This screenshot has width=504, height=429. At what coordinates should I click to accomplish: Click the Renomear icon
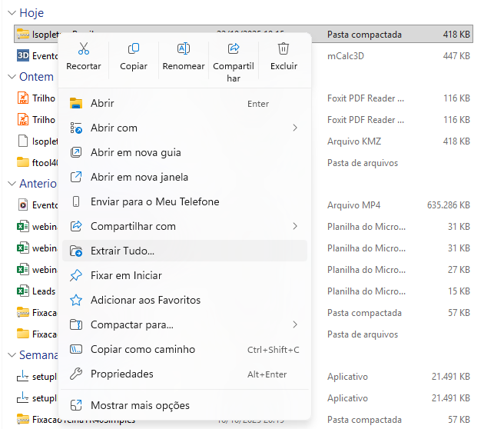(184, 49)
